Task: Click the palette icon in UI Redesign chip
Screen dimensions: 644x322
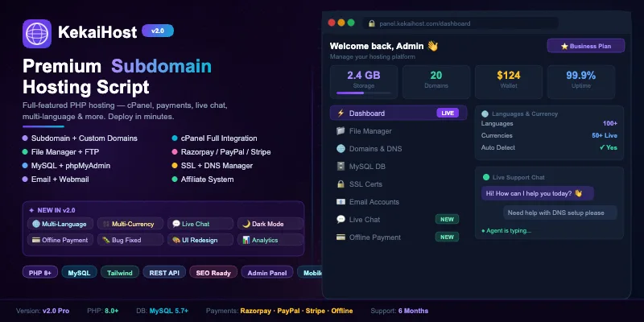Action: (x=176, y=240)
